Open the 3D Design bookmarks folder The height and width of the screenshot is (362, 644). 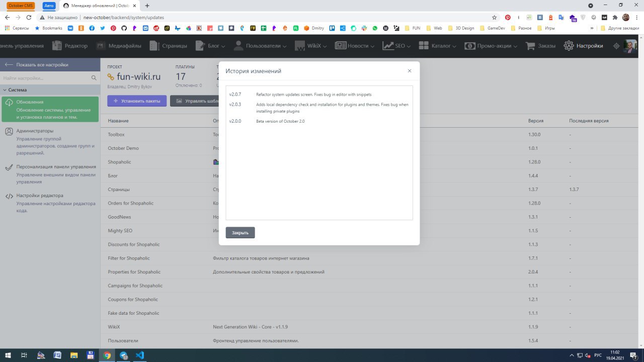(x=461, y=28)
